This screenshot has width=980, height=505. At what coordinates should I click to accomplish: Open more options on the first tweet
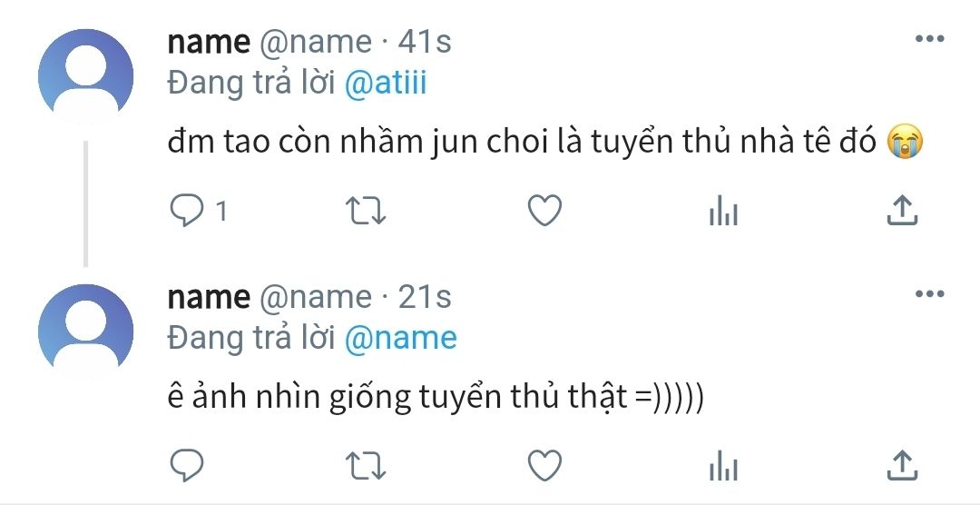pyautogui.click(x=930, y=39)
